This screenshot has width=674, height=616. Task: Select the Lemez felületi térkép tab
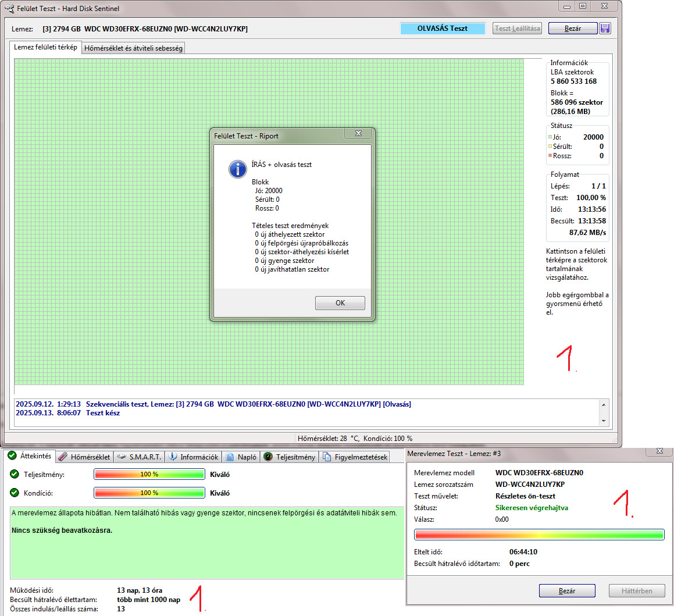pyautogui.click(x=45, y=47)
